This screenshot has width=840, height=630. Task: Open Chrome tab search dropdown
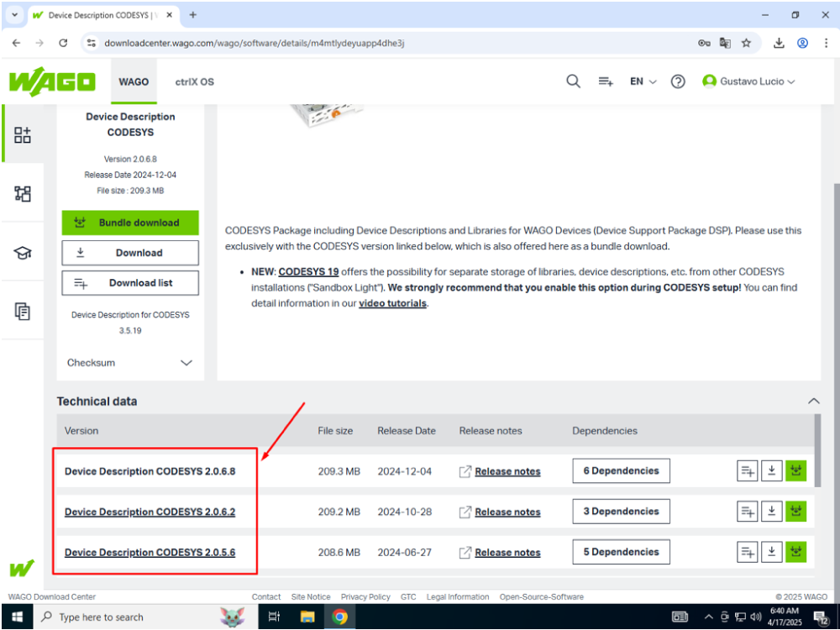(x=14, y=15)
